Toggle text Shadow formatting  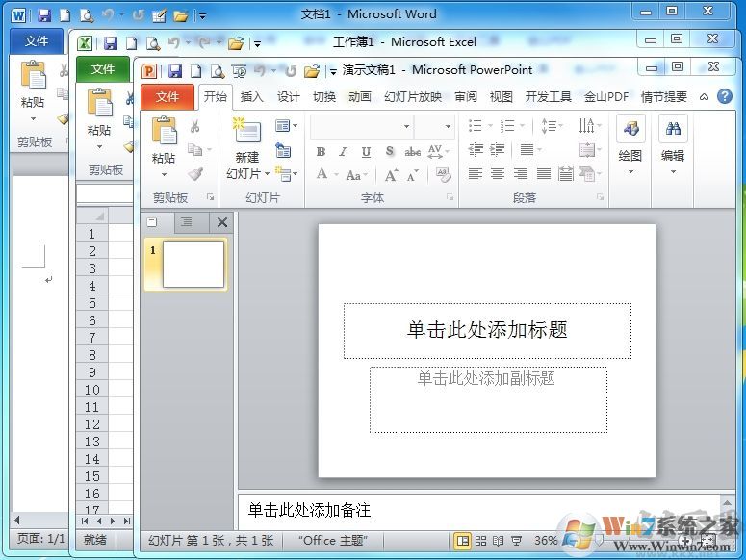point(390,152)
